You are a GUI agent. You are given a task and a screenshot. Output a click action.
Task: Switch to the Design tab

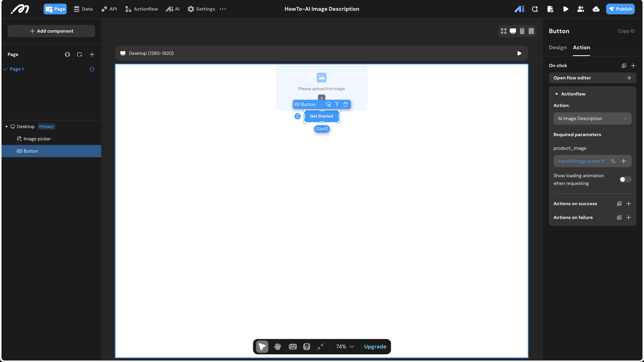pos(558,48)
